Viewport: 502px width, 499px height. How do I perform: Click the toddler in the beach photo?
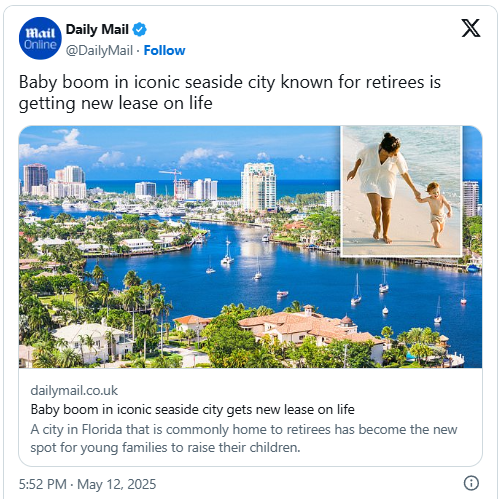tap(436, 213)
